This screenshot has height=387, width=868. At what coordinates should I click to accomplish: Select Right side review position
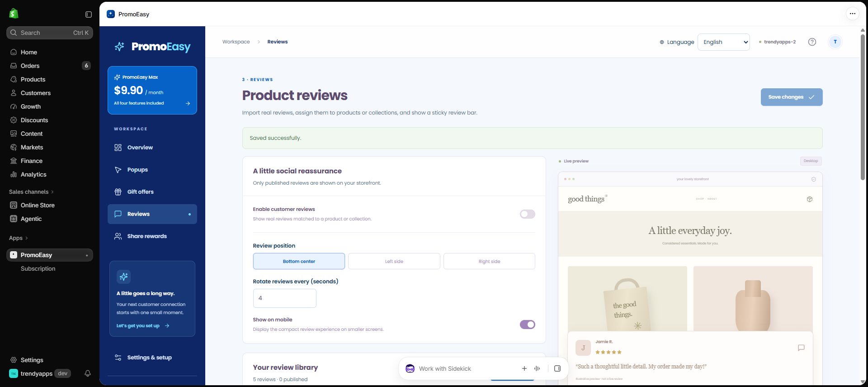click(x=489, y=261)
